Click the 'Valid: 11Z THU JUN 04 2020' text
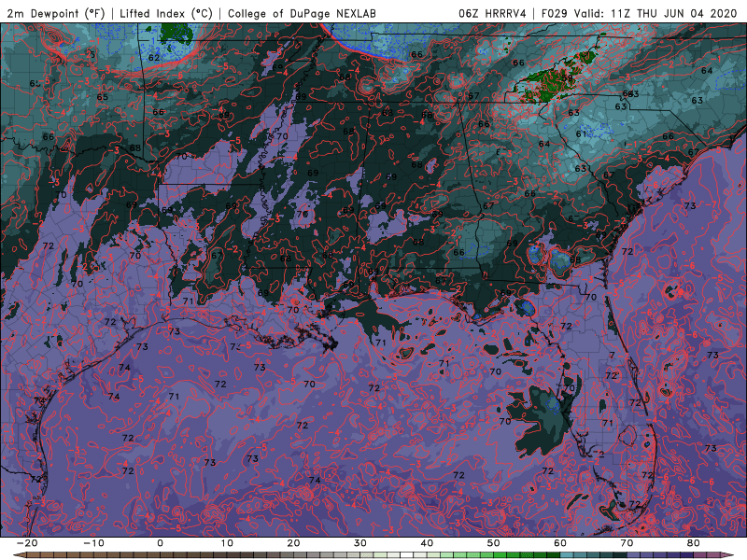The width and height of the screenshot is (747, 560). 655,13
